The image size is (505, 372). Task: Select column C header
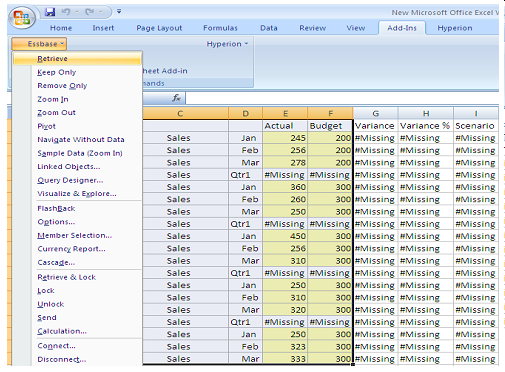tap(186, 114)
